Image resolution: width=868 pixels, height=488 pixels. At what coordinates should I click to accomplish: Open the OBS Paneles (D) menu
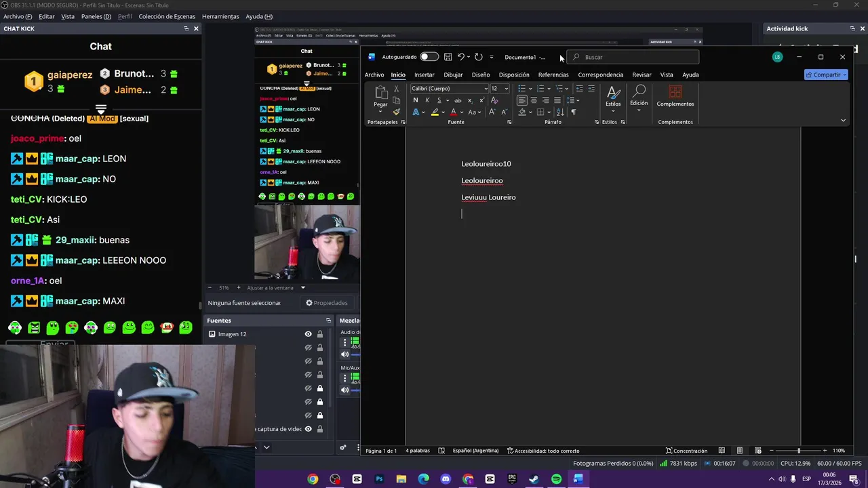point(96,16)
